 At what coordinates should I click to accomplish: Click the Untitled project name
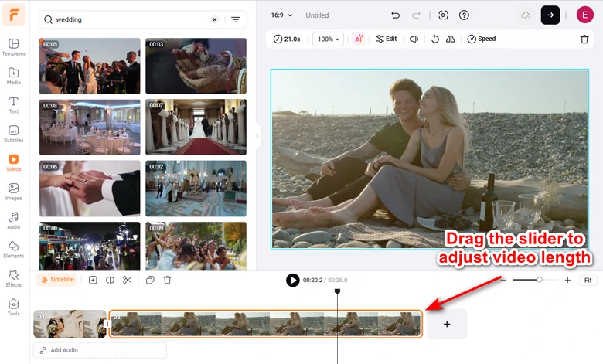pos(317,15)
